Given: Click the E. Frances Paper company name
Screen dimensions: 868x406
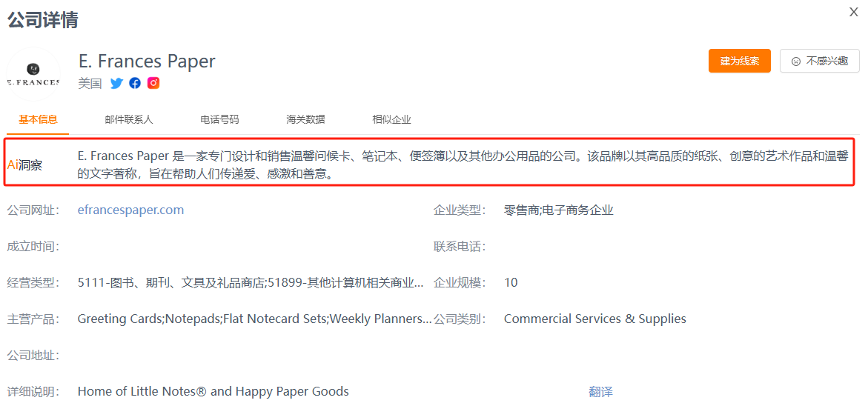Looking at the screenshot, I should (147, 61).
